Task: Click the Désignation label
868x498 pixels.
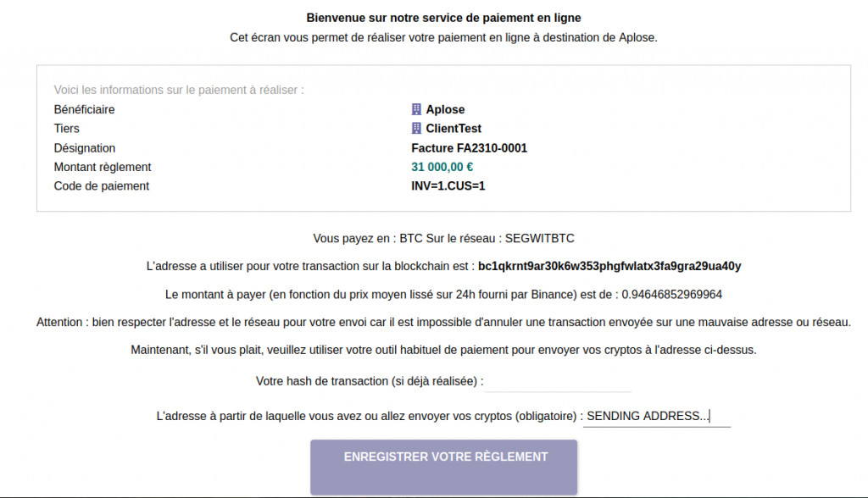Action: (85, 148)
